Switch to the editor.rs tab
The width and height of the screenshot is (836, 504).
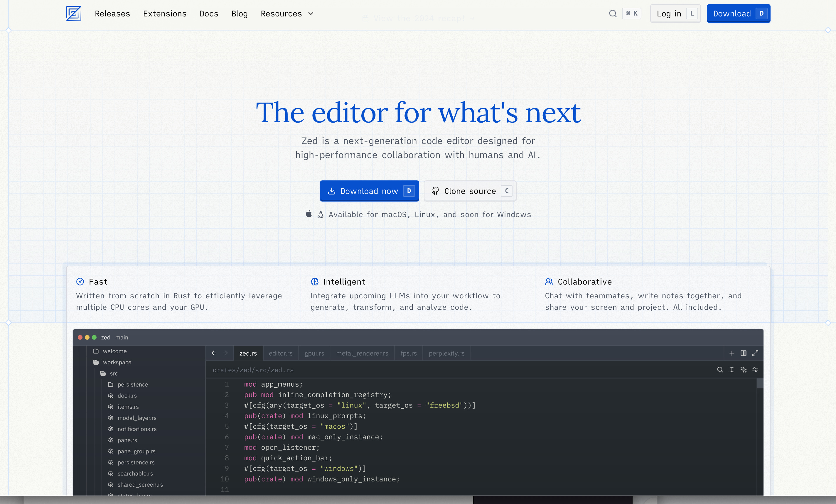(x=281, y=353)
